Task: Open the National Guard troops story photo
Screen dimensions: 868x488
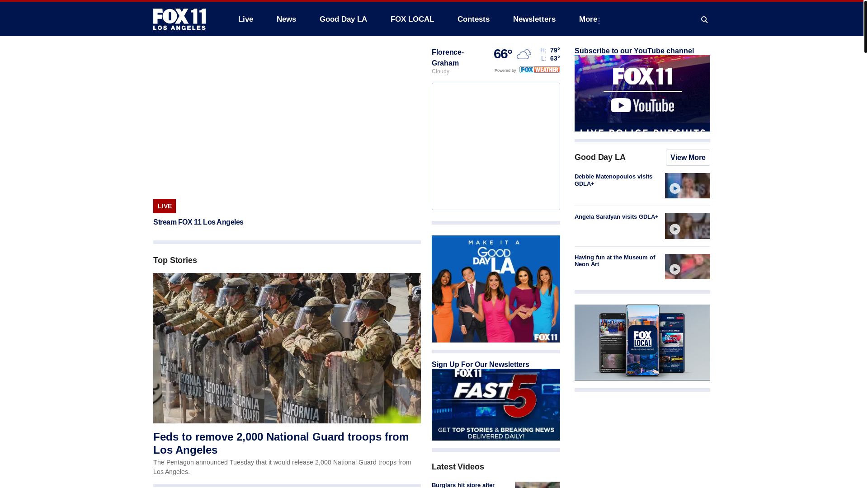Action: tap(287, 348)
